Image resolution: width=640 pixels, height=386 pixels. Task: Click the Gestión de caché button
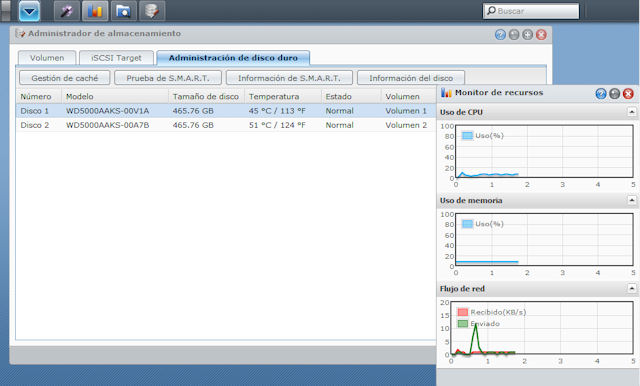64,78
